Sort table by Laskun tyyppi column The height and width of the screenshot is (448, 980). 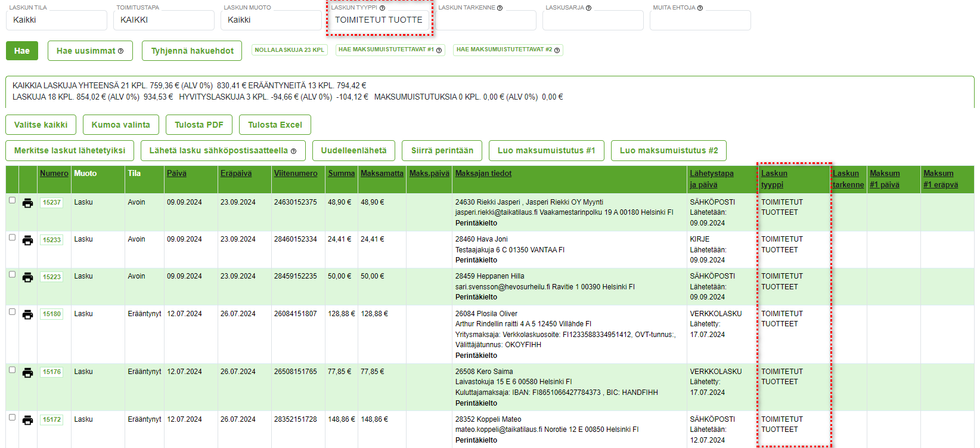(774, 179)
